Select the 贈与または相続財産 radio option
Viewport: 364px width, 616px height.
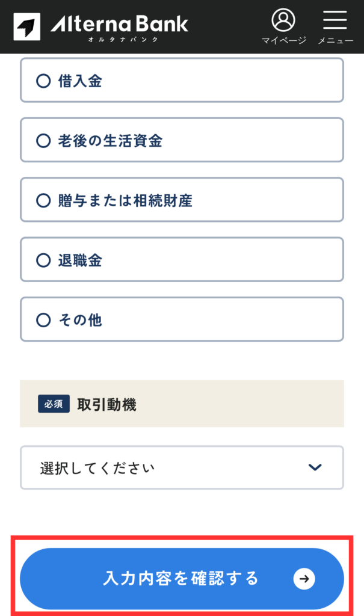pyautogui.click(x=43, y=200)
